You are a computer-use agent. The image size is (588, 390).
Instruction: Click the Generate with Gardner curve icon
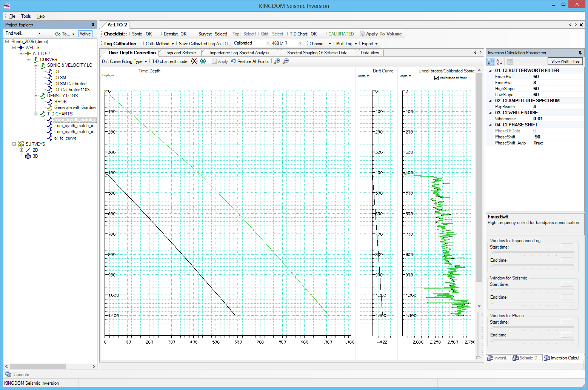(50, 108)
